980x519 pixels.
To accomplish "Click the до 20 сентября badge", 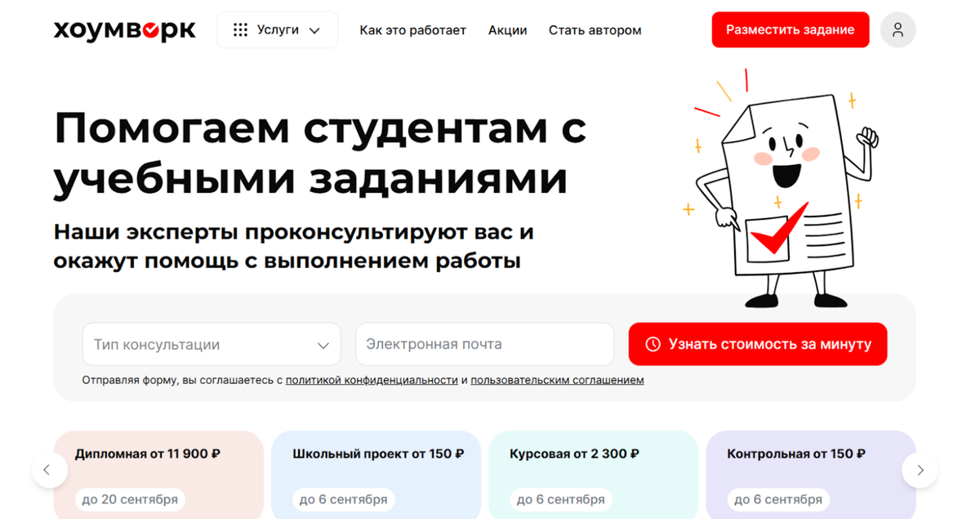I will pos(130,499).
